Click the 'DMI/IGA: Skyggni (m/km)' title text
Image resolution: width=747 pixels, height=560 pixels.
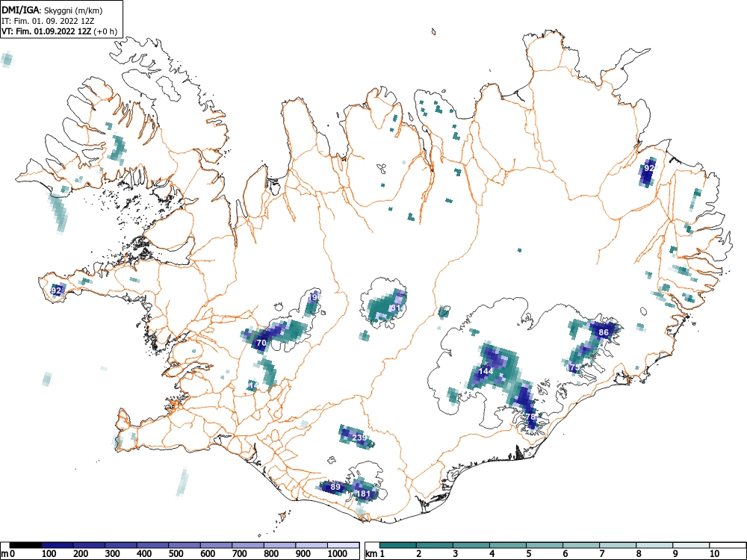coord(52,10)
